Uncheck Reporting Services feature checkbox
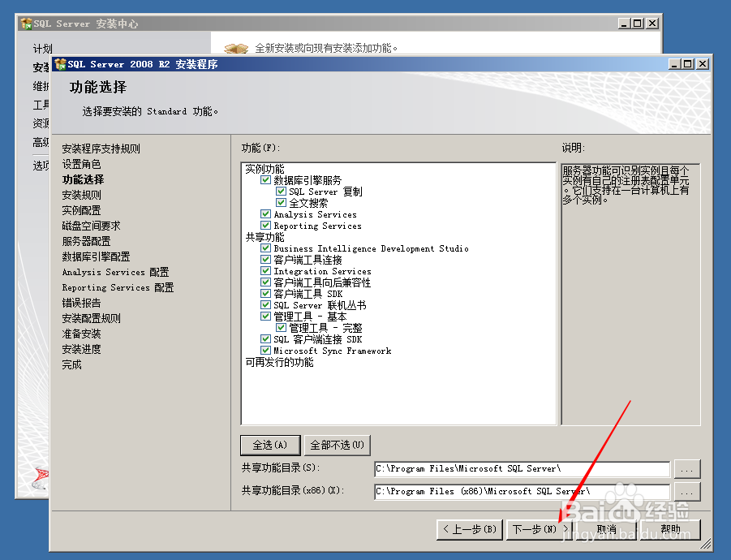Screen dimensions: 731x560 (266, 225)
